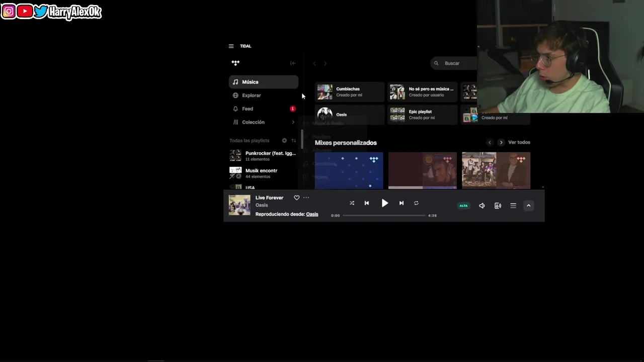Image resolution: width=644 pixels, height=362 pixels.
Task: Open playlist sort options arrows icon
Action: [x=294, y=141]
